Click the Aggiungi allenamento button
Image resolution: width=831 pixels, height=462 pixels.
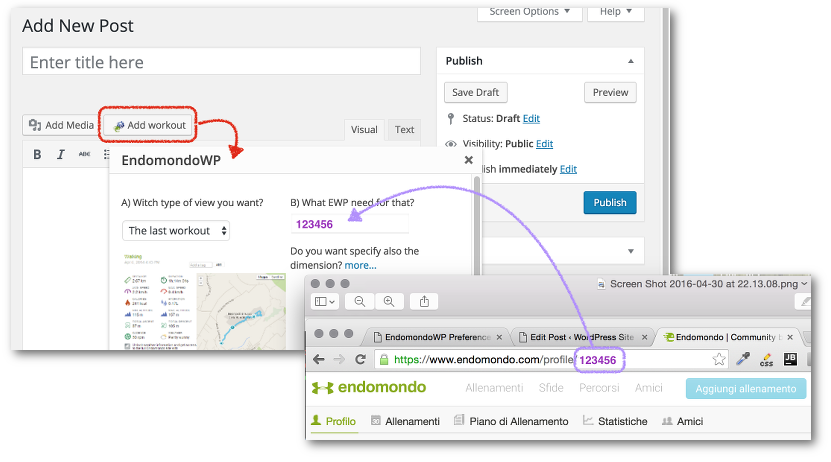[x=746, y=389]
